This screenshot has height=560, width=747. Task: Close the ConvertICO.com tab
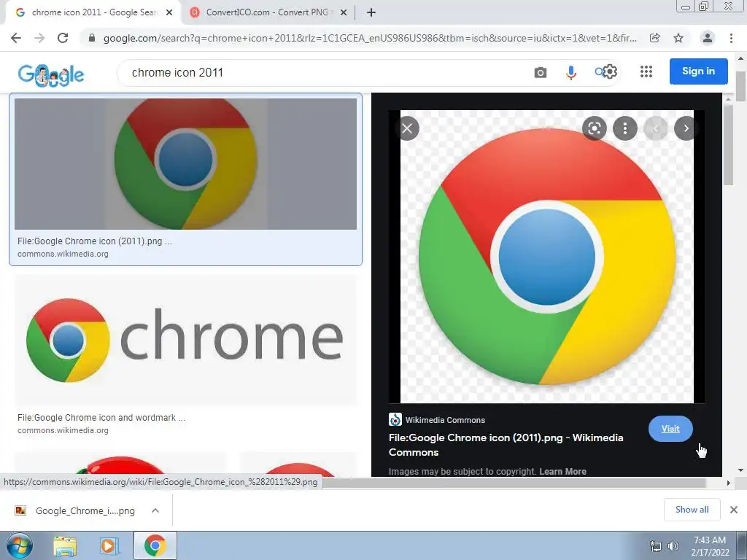pyautogui.click(x=344, y=12)
